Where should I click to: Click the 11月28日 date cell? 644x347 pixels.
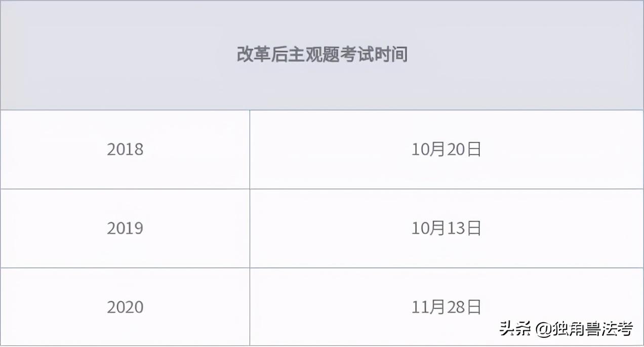(446, 308)
